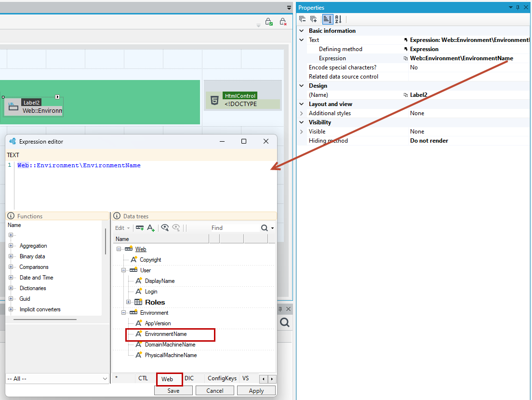Viewport: 532px width, 400px height.
Task: Click the collapse all categories icon in Properties
Action: click(302, 19)
